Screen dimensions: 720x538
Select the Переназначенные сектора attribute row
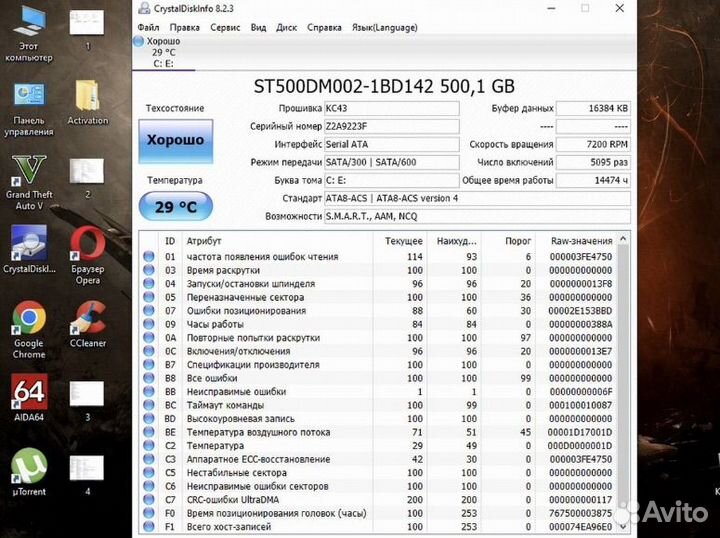380,298
